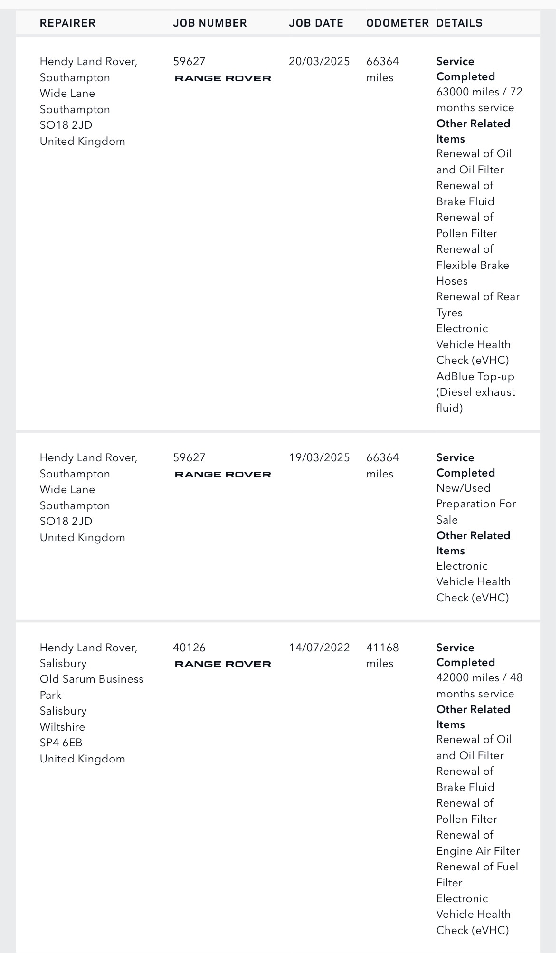
Task: Click the 41168 odometer reading
Action: tap(382, 648)
